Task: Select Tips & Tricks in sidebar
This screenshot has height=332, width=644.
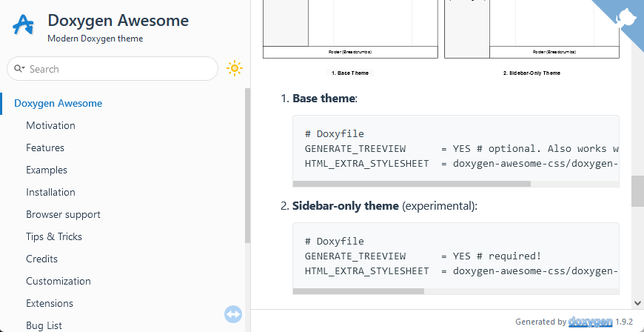Action: pyautogui.click(x=54, y=236)
